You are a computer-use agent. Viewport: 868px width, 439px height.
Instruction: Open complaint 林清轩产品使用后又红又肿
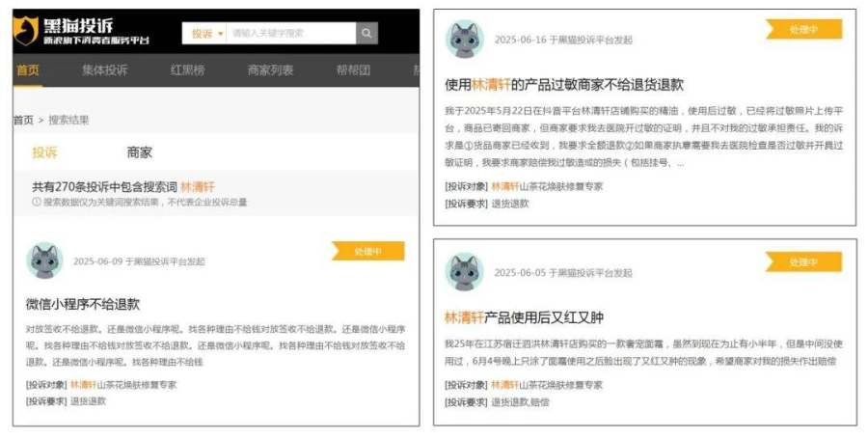[x=524, y=317]
